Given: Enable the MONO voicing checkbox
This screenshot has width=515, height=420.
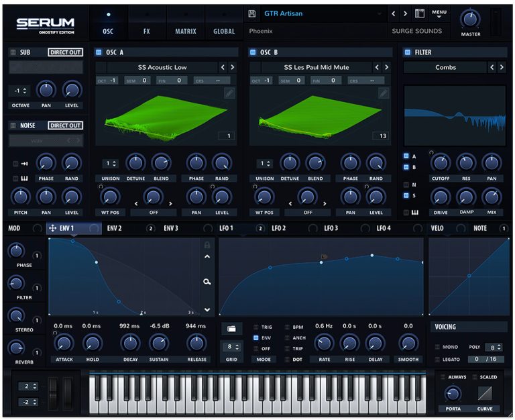Looking at the screenshot, I should click(437, 347).
